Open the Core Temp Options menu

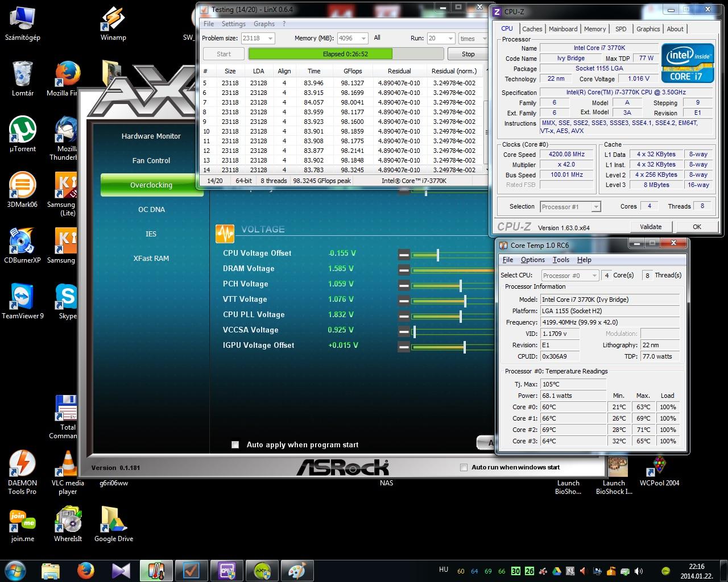(x=533, y=260)
